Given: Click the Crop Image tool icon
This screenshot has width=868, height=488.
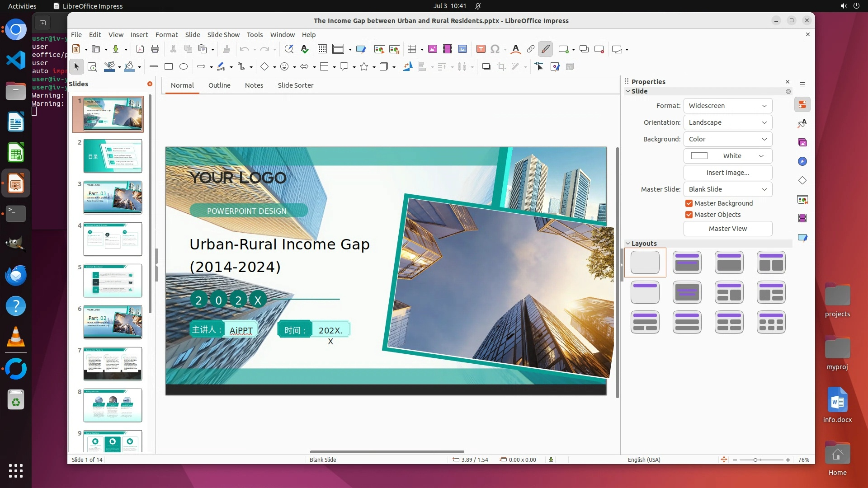Looking at the screenshot, I should click(x=501, y=67).
